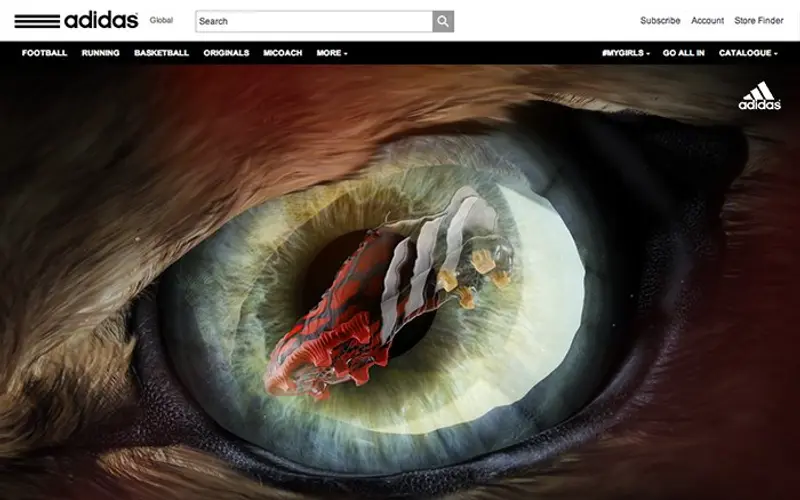Open the Store Finder link
800x500 pixels.
point(759,20)
